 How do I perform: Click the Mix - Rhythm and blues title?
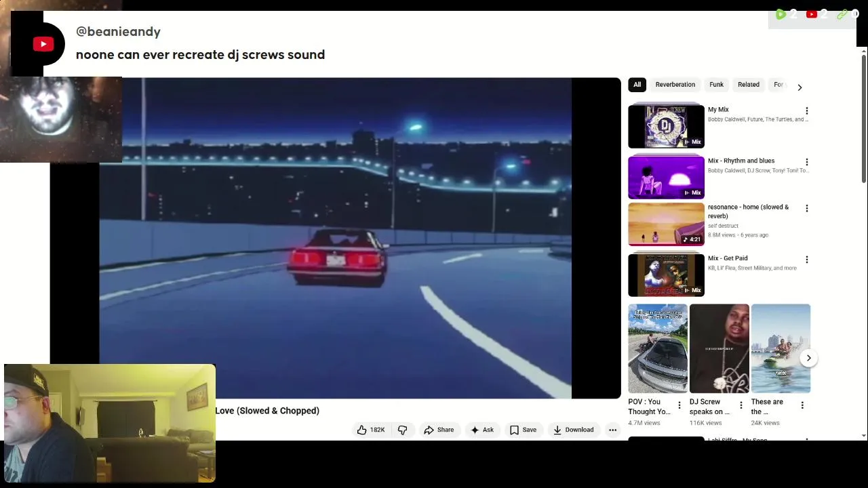tap(741, 161)
